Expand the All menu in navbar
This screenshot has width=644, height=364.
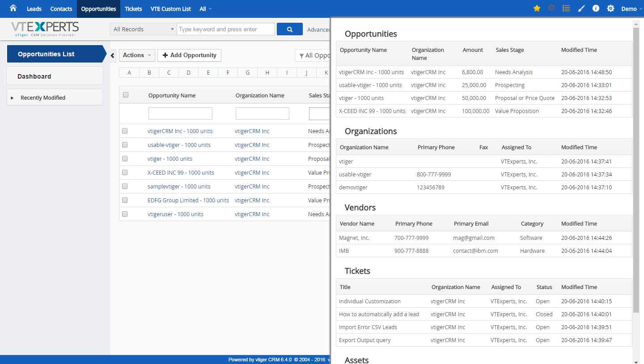206,9
